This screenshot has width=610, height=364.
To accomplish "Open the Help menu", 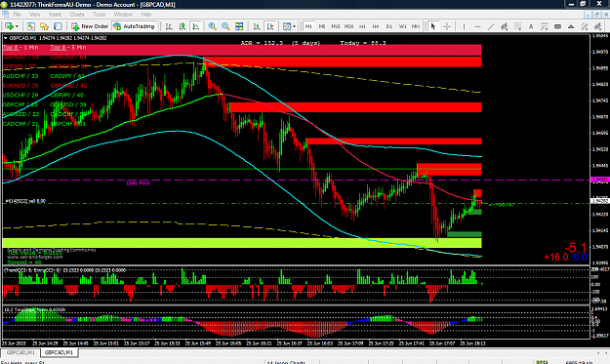I will point(146,15).
